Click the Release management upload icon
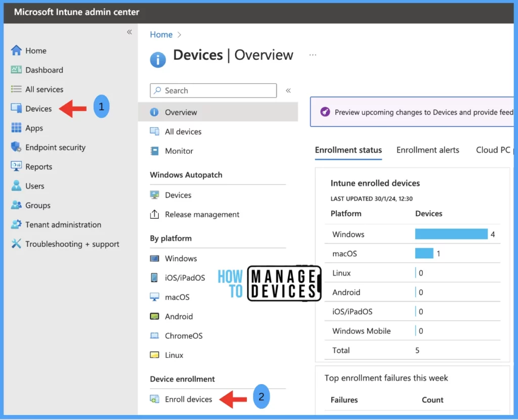This screenshot has width=518, height=420. (154, 214)
